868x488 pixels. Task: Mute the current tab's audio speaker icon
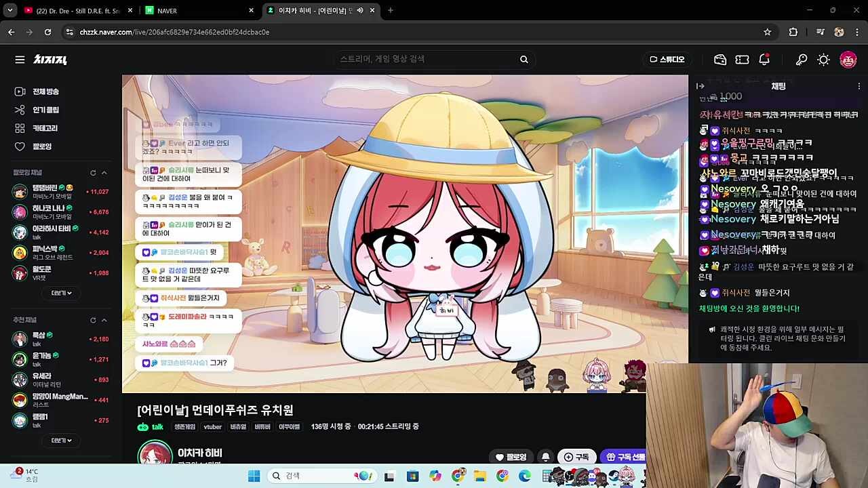click(x=359, y=10)
